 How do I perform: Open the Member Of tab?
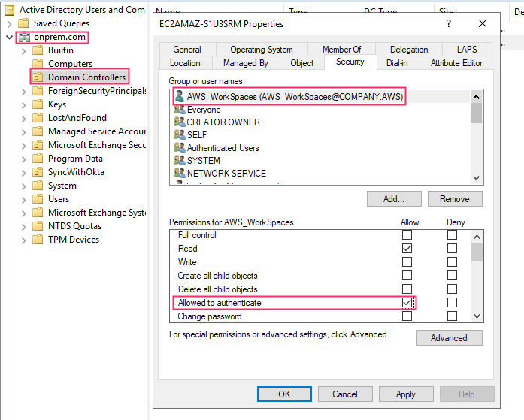(341, 50)
